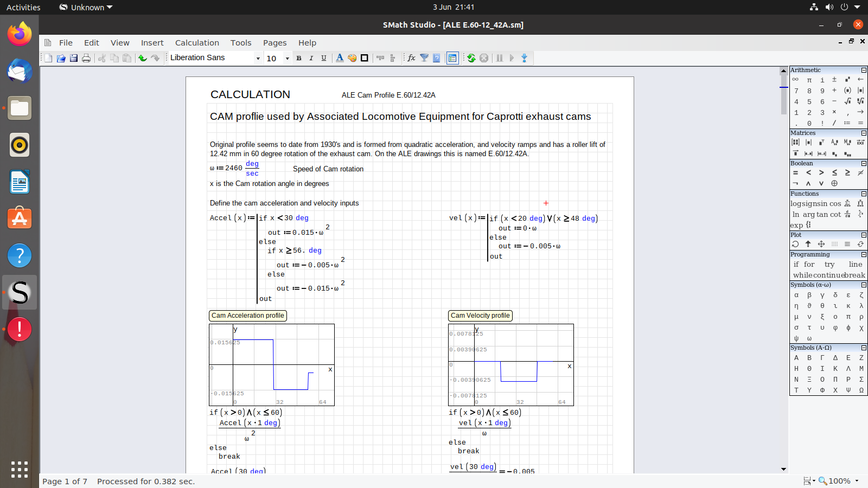Open the Insert menu

152,43
